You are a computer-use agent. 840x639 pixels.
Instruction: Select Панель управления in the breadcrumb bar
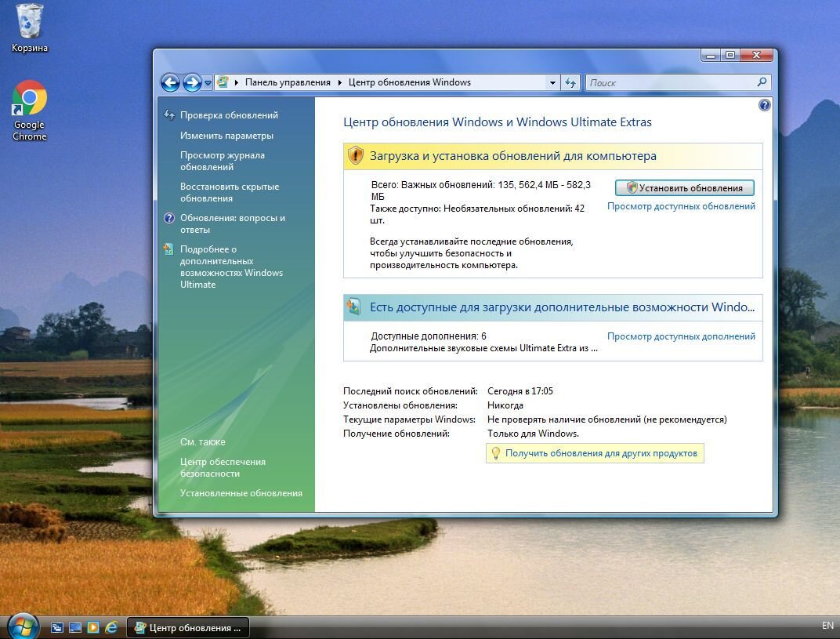pyautogui.click(x=288, y=82)
